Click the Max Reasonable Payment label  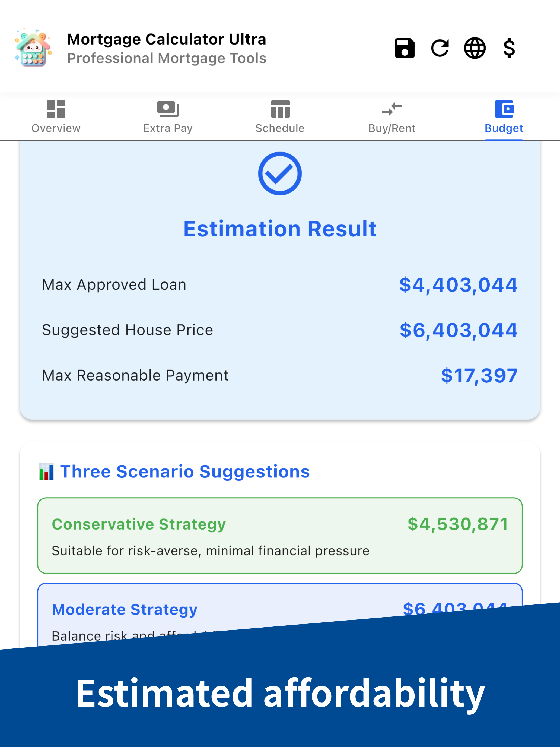[x=135, y=375]
